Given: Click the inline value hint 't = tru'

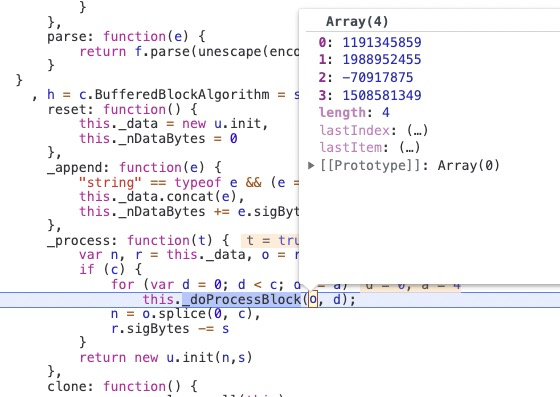Looking at the screenshot, I should tap(270, 241).
